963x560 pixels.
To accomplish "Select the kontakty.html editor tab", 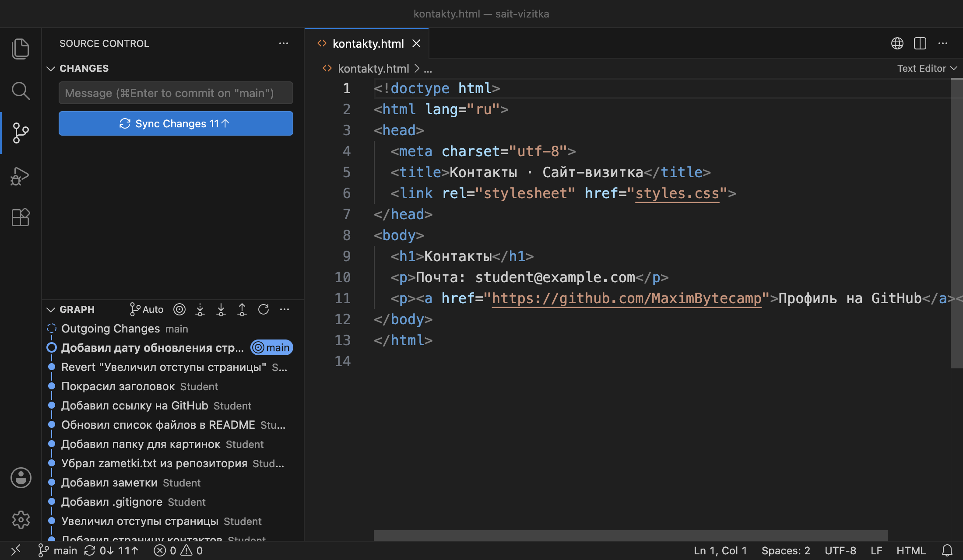I will pos(368,43).
